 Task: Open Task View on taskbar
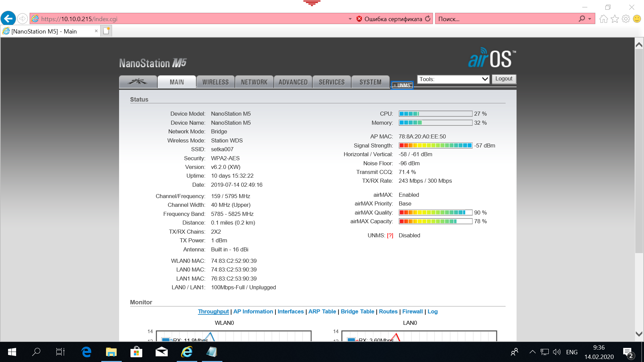point(60,352)
